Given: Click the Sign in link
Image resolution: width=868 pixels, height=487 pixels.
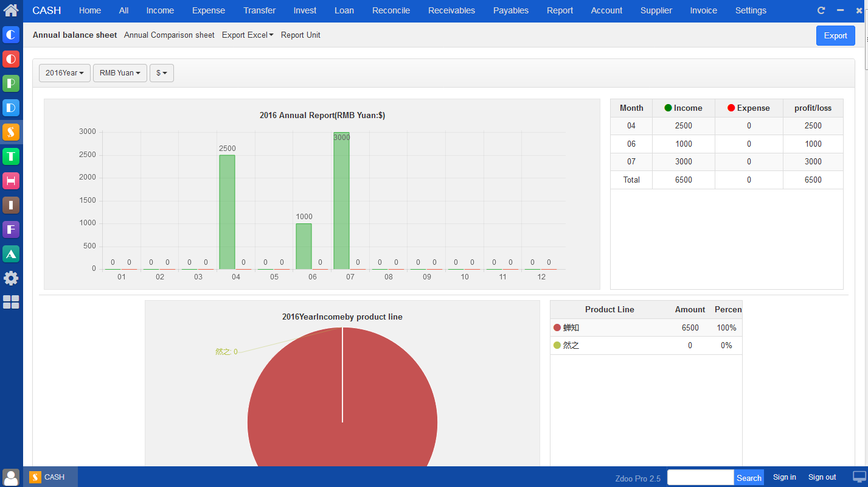Looking at the screenshot, I should point(785,477).
